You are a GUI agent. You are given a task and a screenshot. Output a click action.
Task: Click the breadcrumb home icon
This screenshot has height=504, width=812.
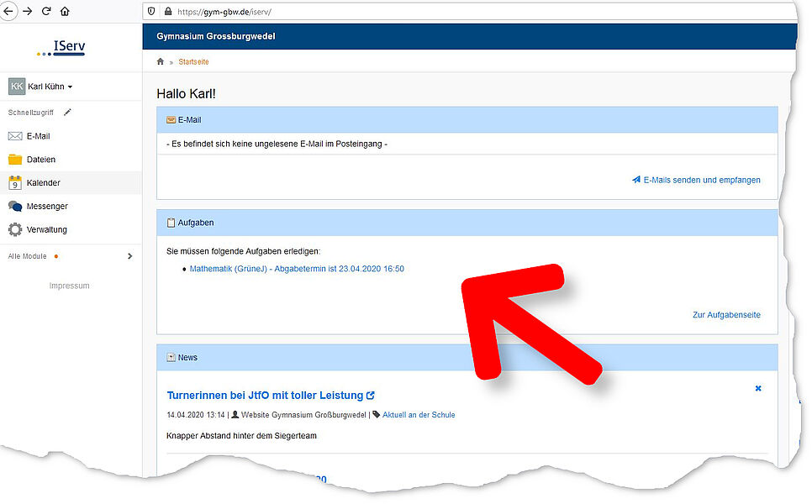161,62
